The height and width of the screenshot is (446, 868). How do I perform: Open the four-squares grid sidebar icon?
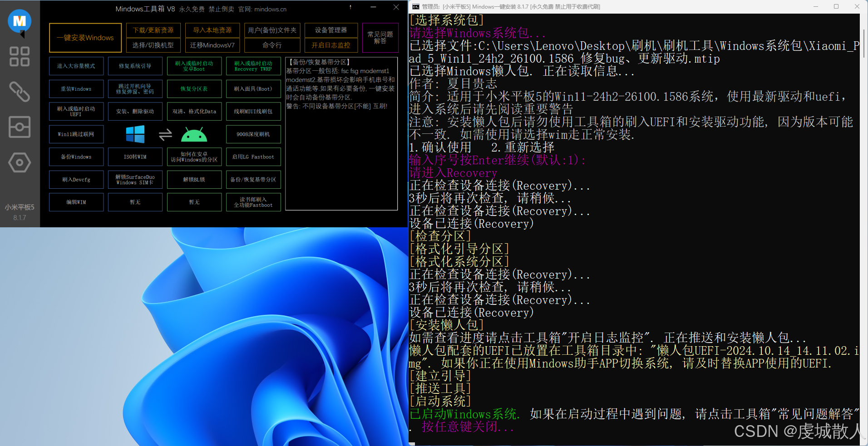pyautogui.click(x=20, y=57)
